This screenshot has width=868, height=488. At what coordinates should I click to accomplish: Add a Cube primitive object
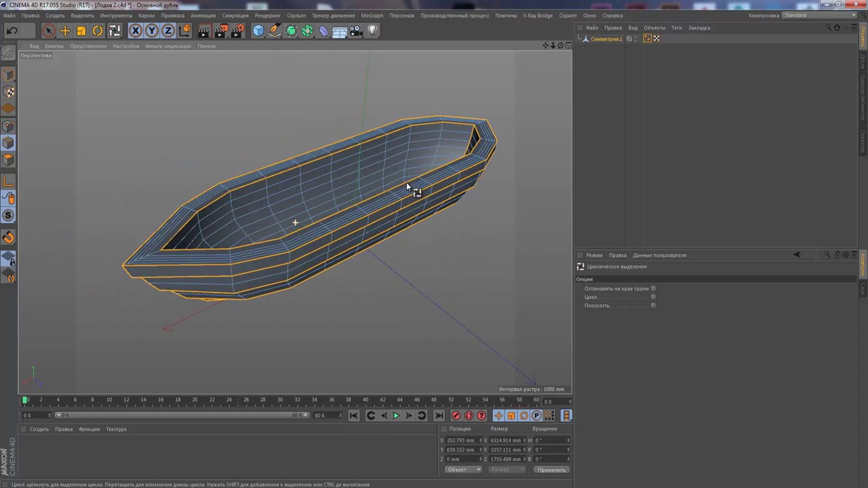pyautogui.click(x=258, y=30)
